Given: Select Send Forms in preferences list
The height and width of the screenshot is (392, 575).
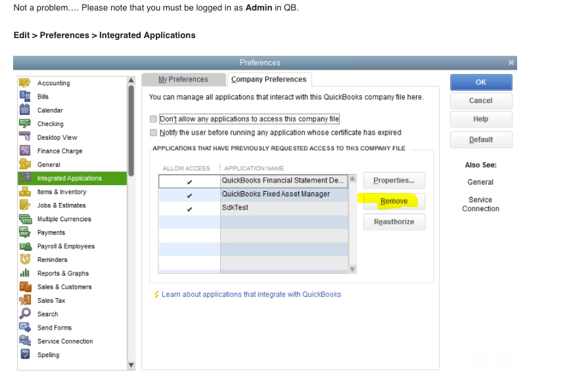Looking at the screenshot, I should [x=72, y=327].
